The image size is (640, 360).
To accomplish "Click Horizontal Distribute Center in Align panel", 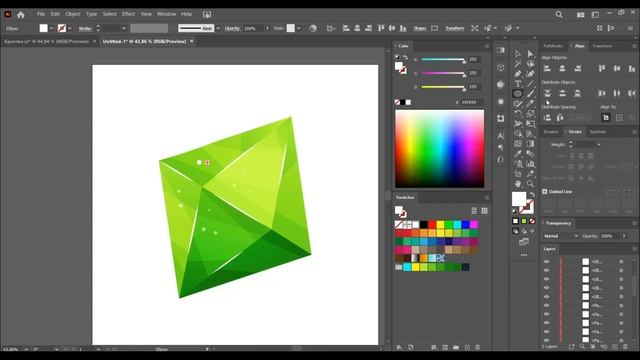I will coord(616,93).
